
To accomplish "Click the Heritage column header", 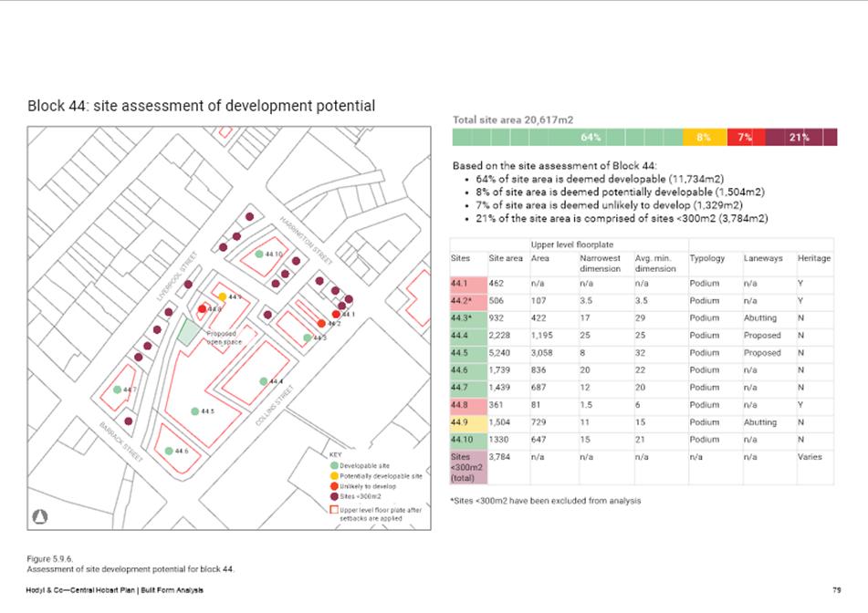I will pos(813,258).
